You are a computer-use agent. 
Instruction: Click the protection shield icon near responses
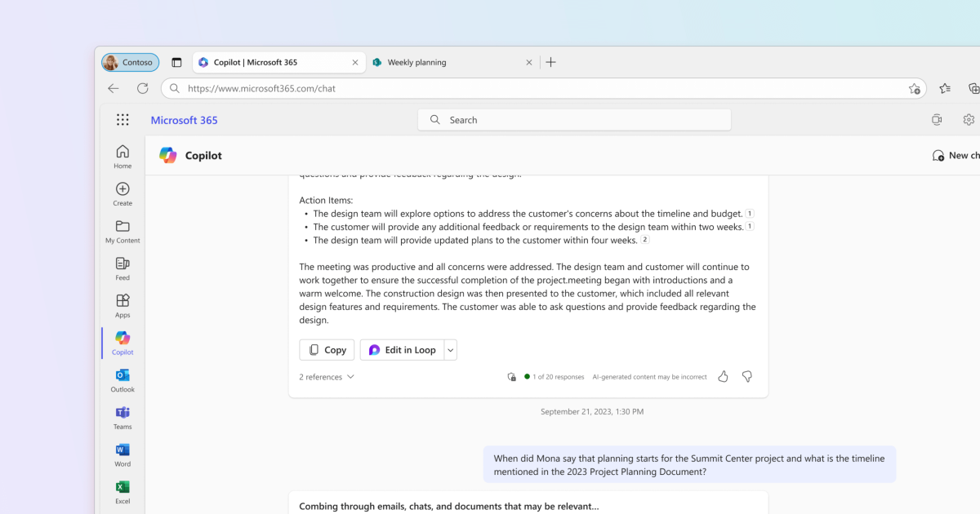(x=511, y=377)
